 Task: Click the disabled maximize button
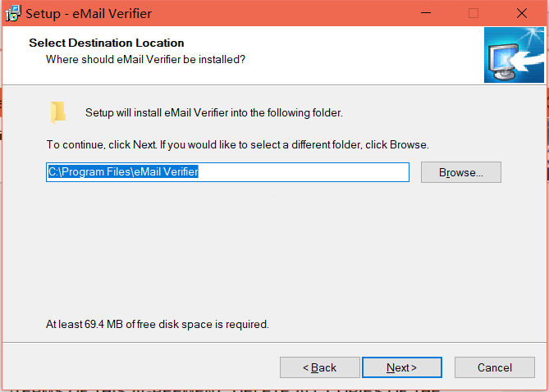click(x=474, y=13)
